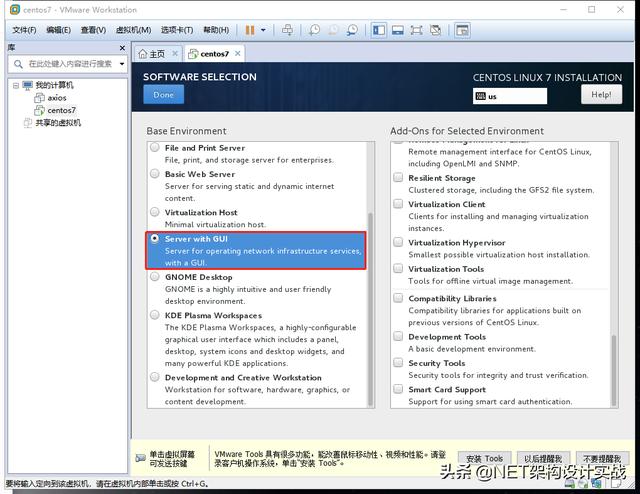This screenshot has width=640, height=494.
Task: Click the send Ctrl+Alt+Del toolbar icon
Action: coord(287,30)
